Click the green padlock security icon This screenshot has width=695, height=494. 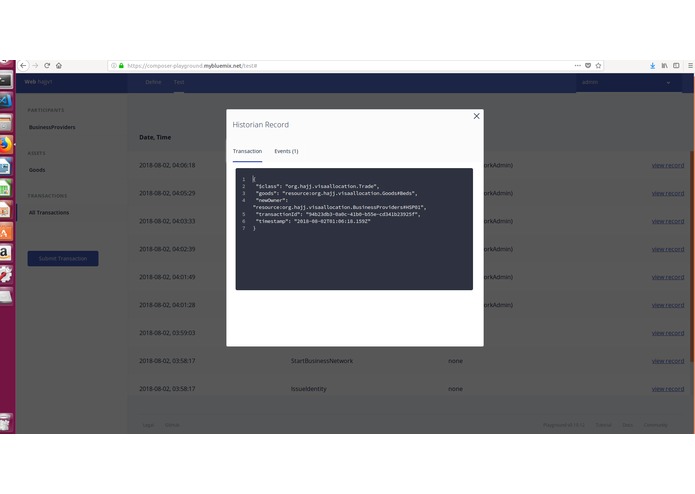click(121, 66)
